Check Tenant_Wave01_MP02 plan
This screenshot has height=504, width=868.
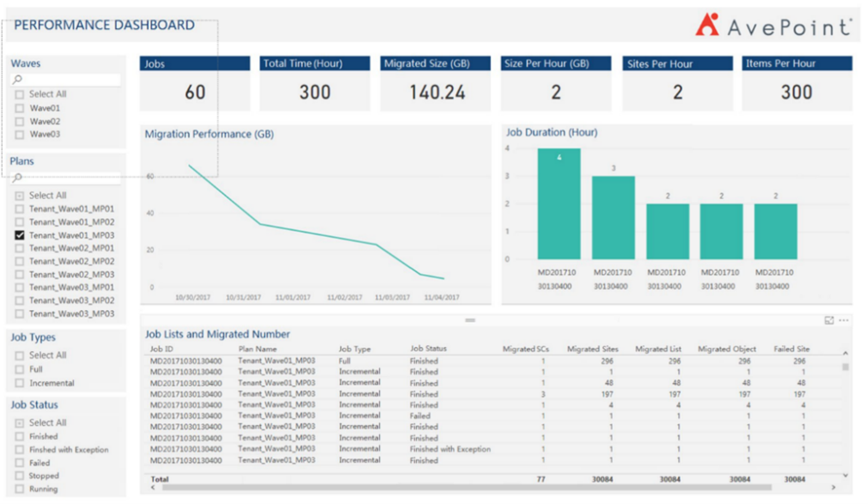[x=20, y=222]
